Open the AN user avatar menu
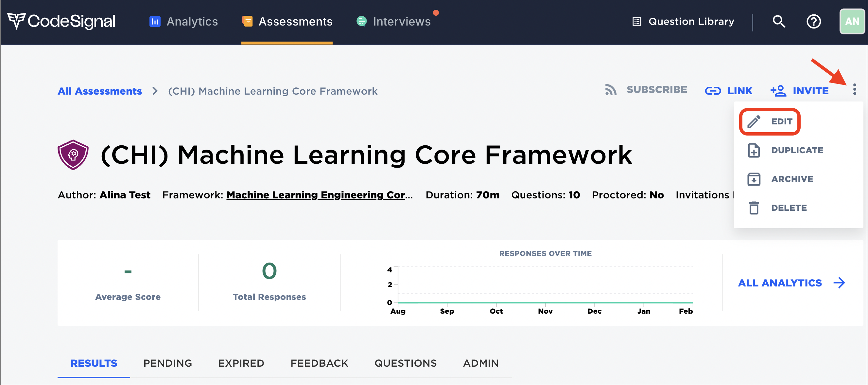This screenshot has width=868, height=385. pyautogui.click(x=852, y=22)
